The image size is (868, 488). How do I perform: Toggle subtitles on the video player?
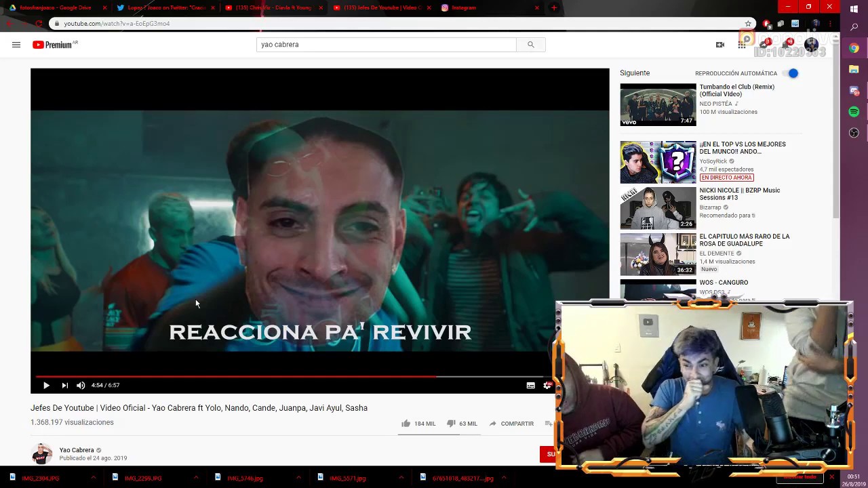(530, 385)
